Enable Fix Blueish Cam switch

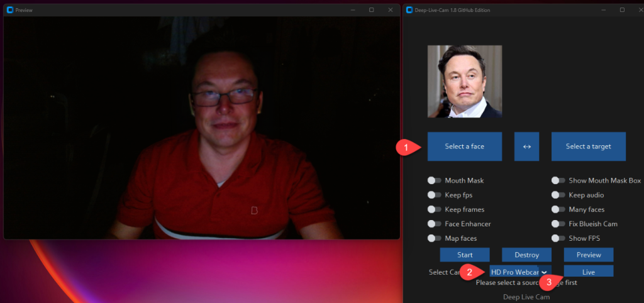[x=558, y=224]
